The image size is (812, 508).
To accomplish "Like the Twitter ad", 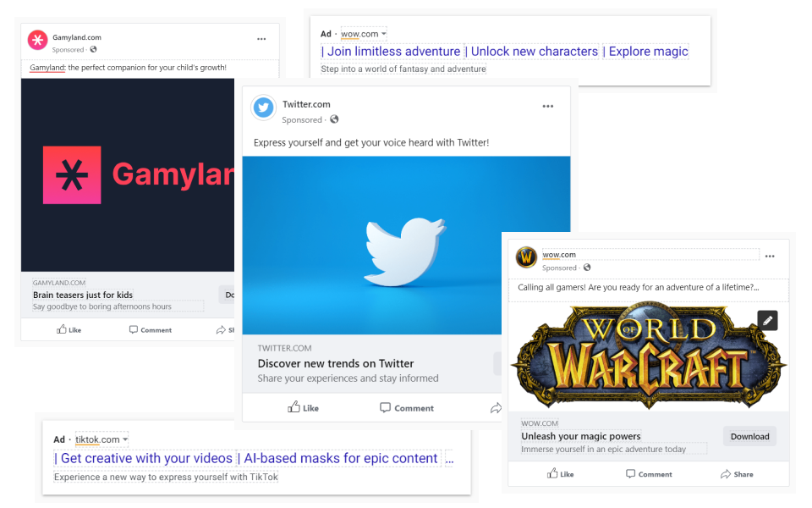I will [303, 407].
